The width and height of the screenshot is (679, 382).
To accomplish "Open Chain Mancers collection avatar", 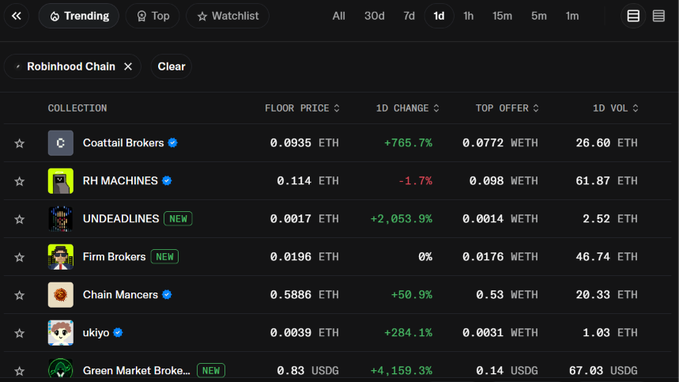I will click(61, 295).
